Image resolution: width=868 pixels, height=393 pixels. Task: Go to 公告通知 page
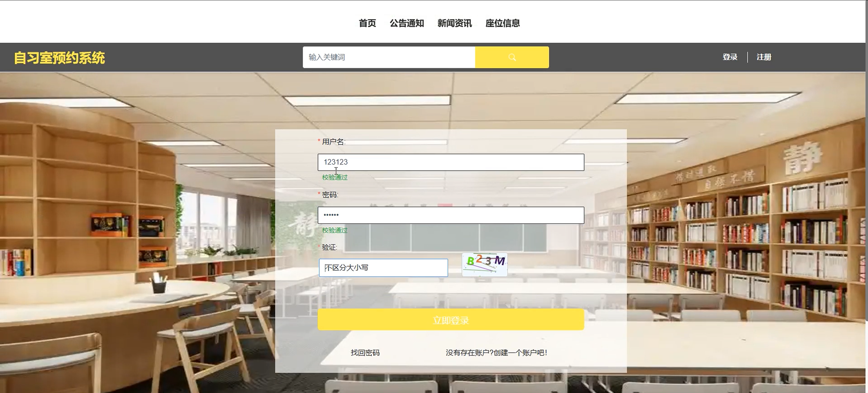(x=406, y=23)
